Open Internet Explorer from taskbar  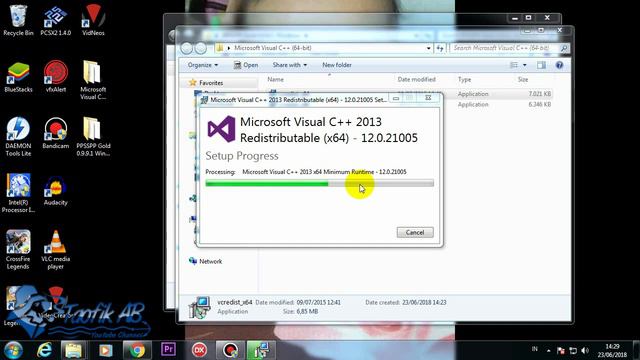(44, 350)
